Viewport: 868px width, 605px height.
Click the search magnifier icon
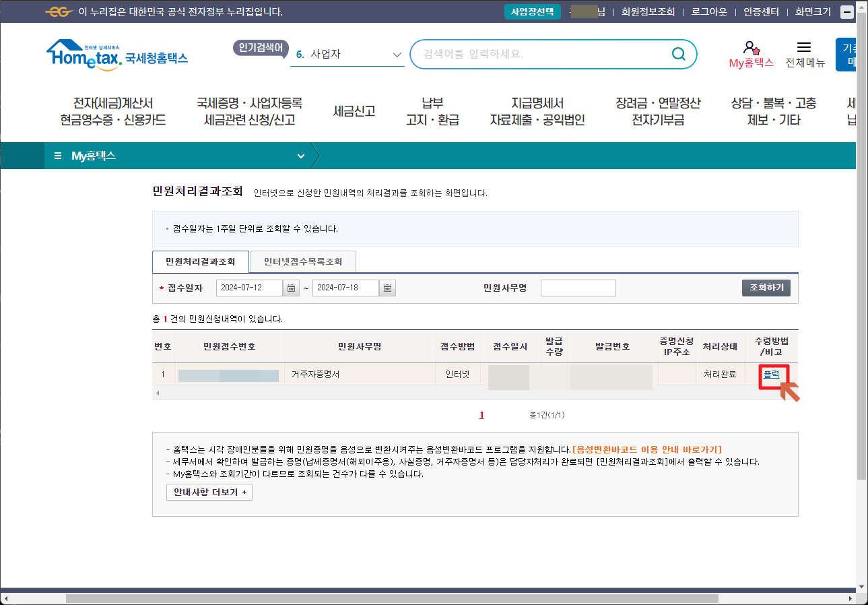click(x=678, y=54)
